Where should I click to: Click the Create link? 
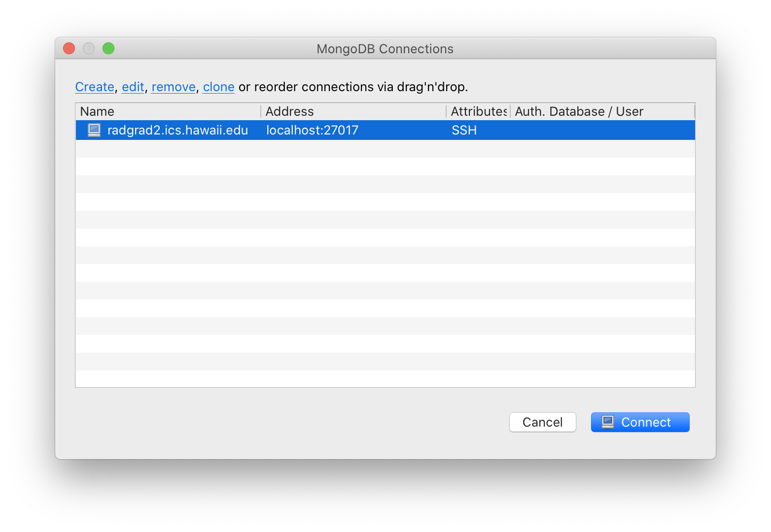(x=95, y=87)
